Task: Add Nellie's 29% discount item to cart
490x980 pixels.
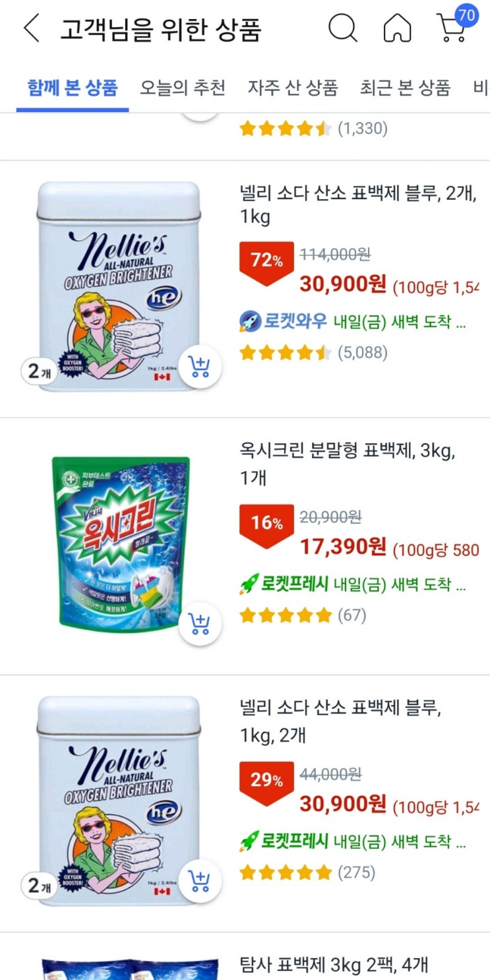Action: (199, 881)
